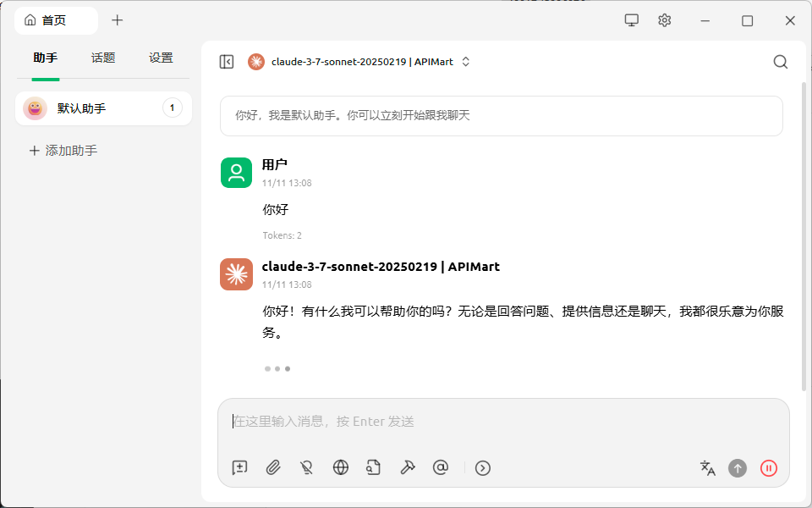Click the translate icon in input bar
Viewport: 812px width, 508px height.
click(x=707, y=468)
